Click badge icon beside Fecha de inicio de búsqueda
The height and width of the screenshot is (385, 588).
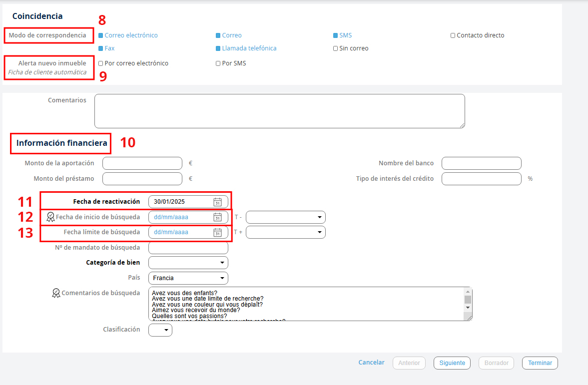tap(50, 217)
